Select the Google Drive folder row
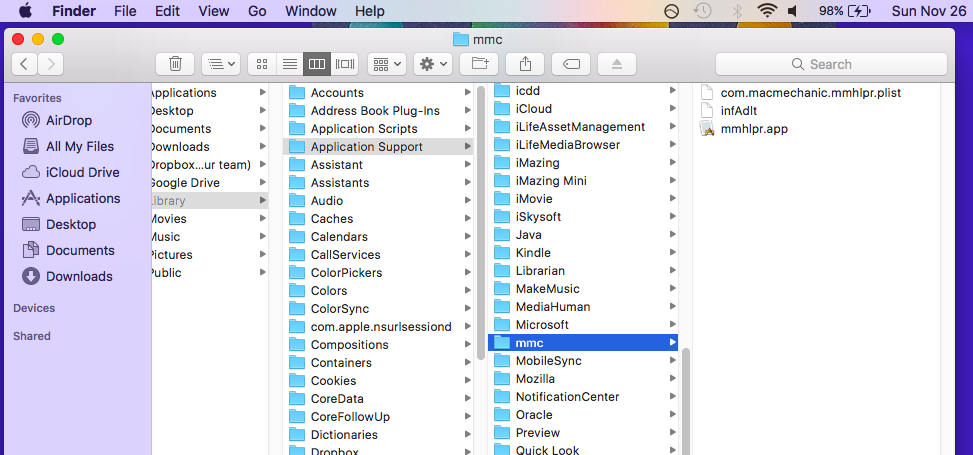This screenshot has width=973, height=455. (210, 182)
